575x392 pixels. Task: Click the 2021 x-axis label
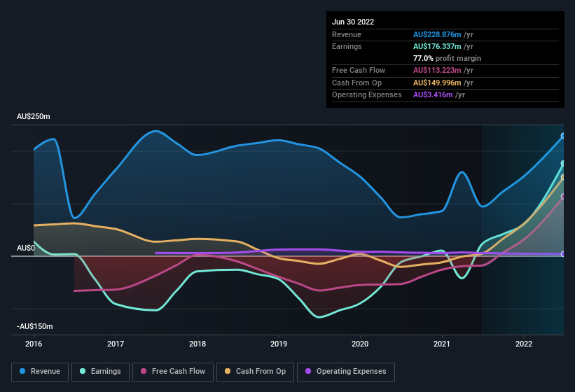pos(442,344)
